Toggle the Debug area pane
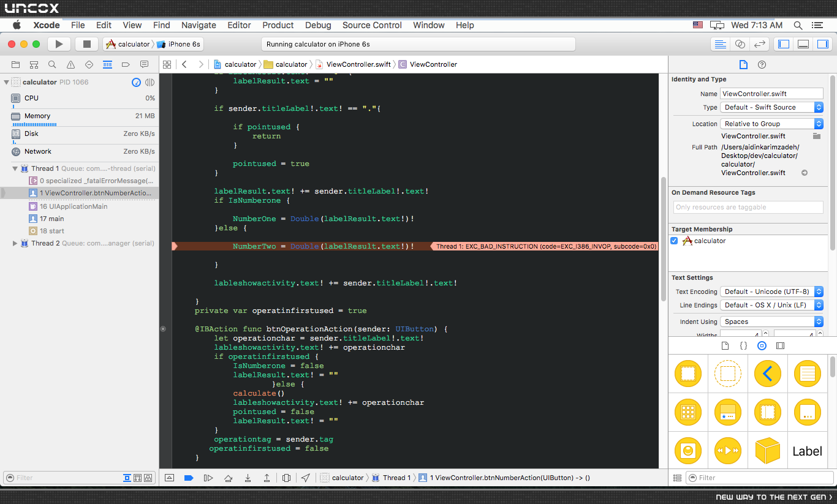Viewport: 837px width, 504px height. coord(803,44)
